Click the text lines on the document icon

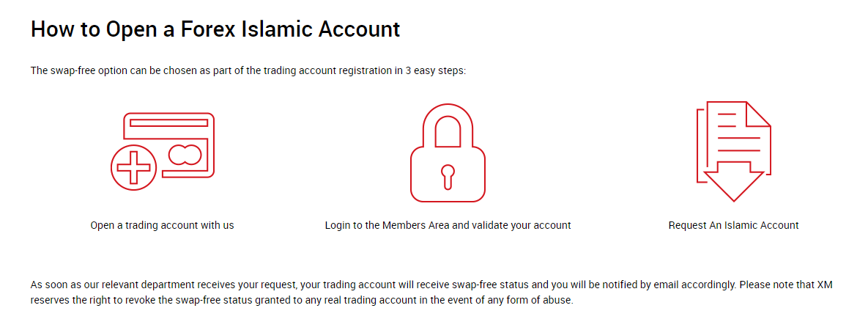coord(738,132)
